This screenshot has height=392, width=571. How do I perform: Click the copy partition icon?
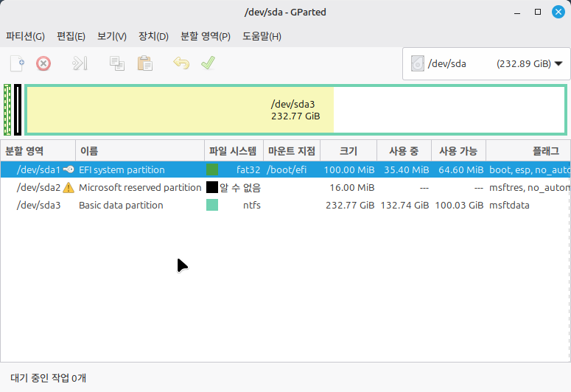[x=117, y=63]
